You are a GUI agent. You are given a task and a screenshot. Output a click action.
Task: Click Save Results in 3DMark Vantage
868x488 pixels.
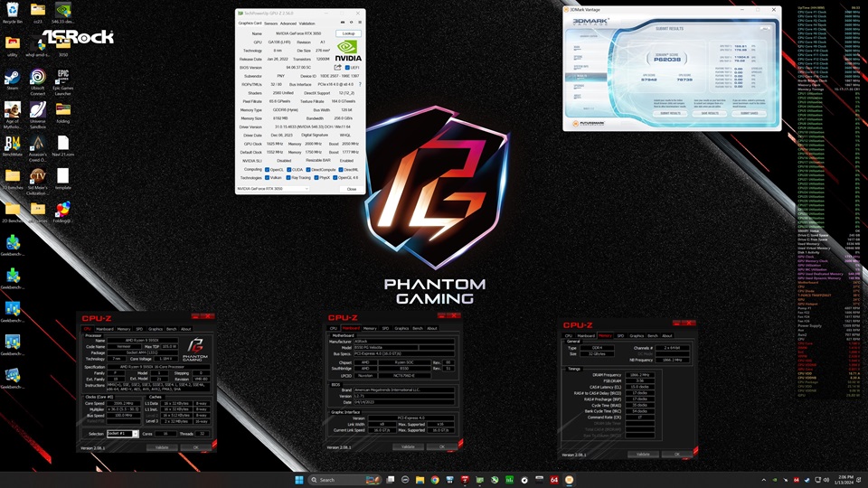[x=710, y=114]
